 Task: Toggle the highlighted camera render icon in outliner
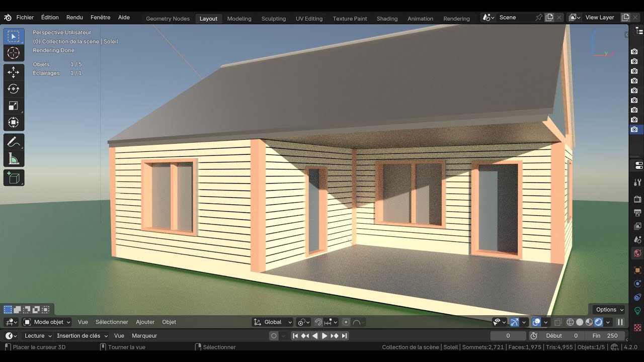pyautogui.click(x=634, y=129)
